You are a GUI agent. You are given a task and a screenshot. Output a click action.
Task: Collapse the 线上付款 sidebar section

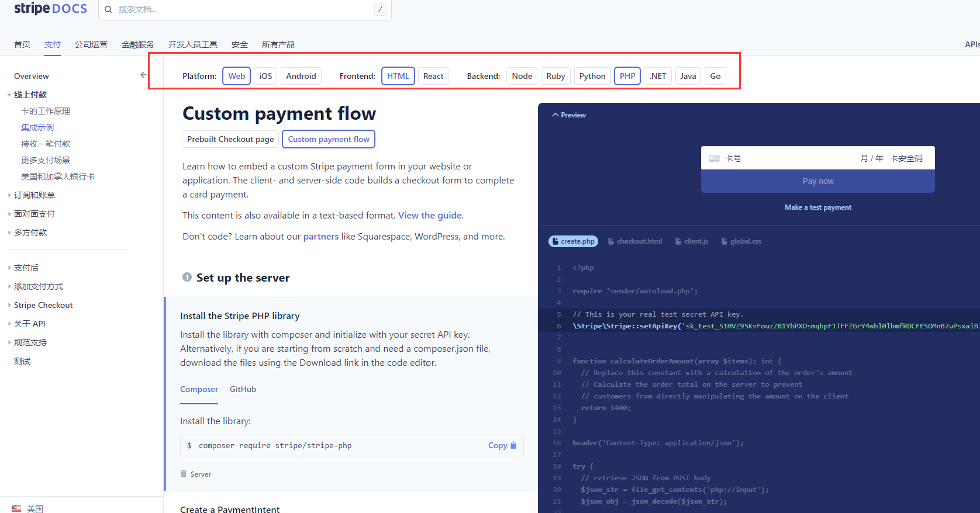point(30,95)
